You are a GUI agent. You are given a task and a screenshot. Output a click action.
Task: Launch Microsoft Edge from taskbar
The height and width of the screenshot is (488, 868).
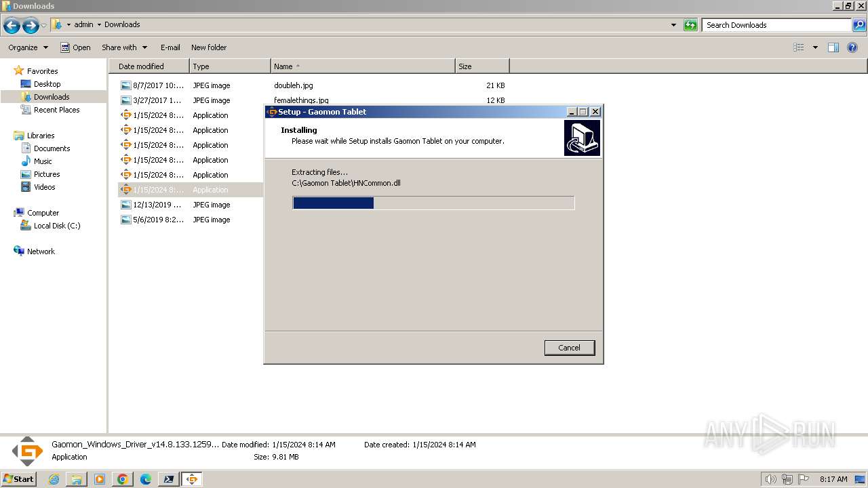146,479
